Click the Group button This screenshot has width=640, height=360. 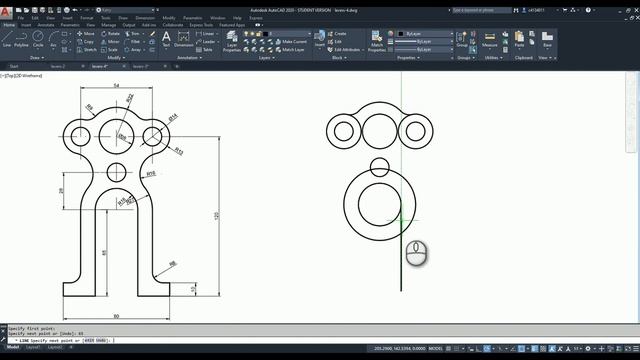462,39
